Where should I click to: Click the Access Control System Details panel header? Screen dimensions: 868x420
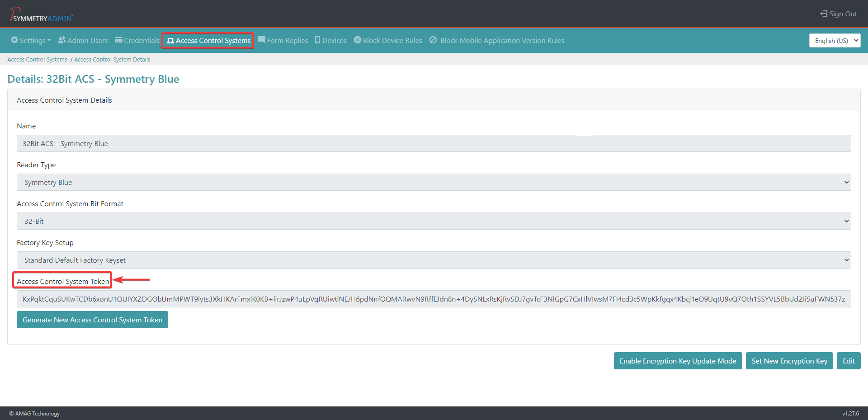(x=434, y=100)
